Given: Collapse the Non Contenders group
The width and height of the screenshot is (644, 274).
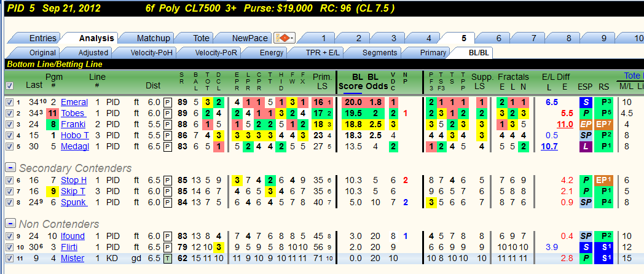Looking at the screenshot, I should click(x=10, y=224).
